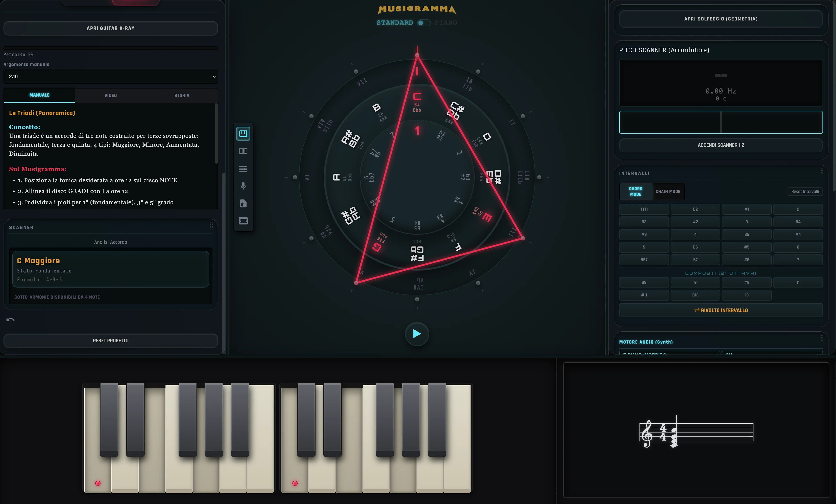Select the guitar fretboard view icon
Viewport: 836px width, 504px height.
click(x=243, y=151)
